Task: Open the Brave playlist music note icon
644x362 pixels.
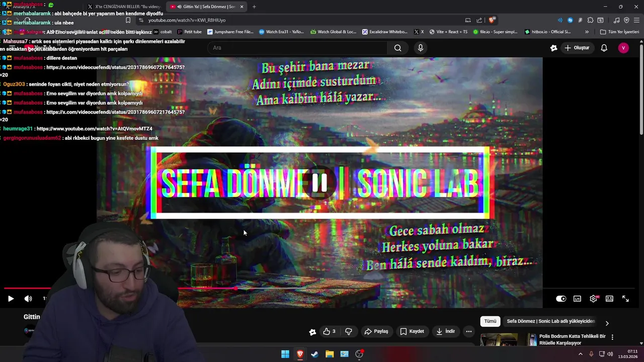Action: (616, 20)
